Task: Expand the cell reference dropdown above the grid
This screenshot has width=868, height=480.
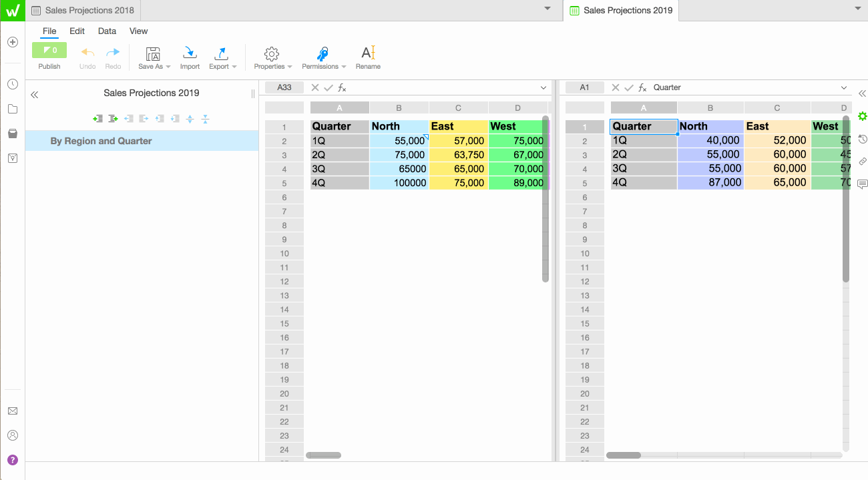Action: click(x=543, y=87)
